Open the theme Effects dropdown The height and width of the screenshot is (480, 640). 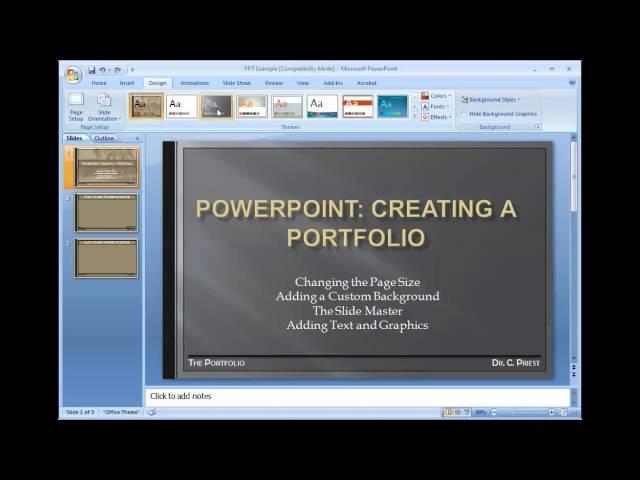click(436, 117)
